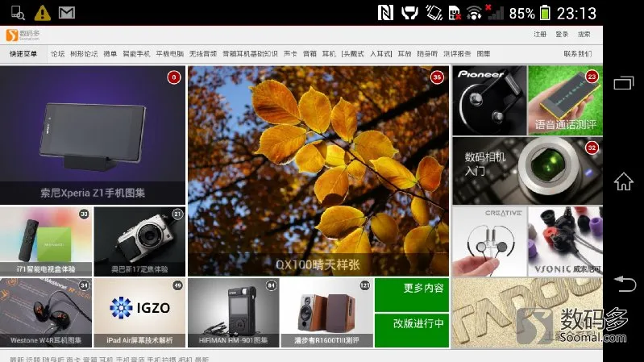644x362 pixels.
Task: Open the Creative earphones tile
Action: (489, 241)
